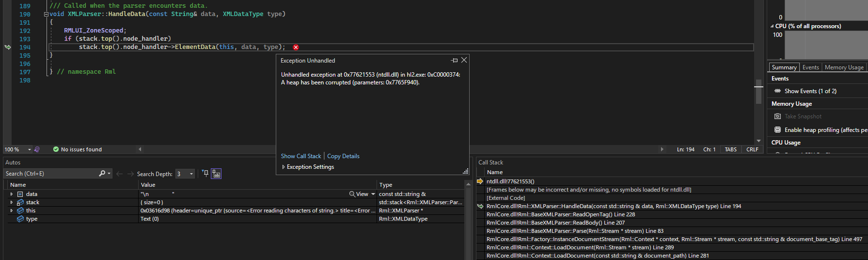Open the View visualizer for data value
Screen dimensions: 868x260
coord(362,194)
